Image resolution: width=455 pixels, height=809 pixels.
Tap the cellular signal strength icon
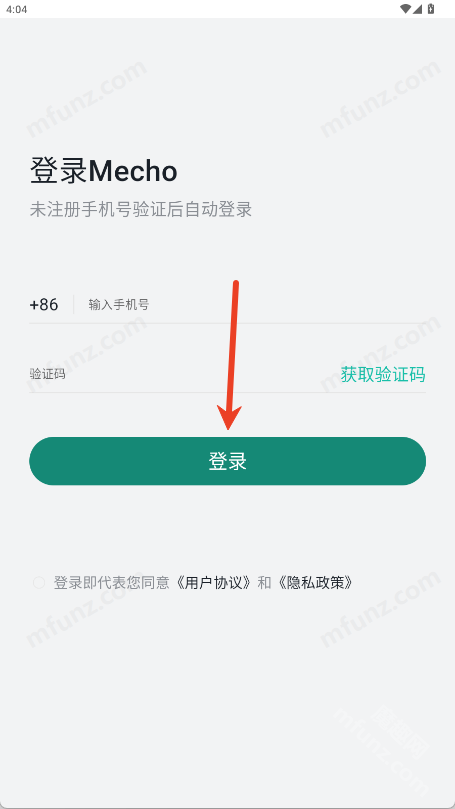[x=417, y=9]
